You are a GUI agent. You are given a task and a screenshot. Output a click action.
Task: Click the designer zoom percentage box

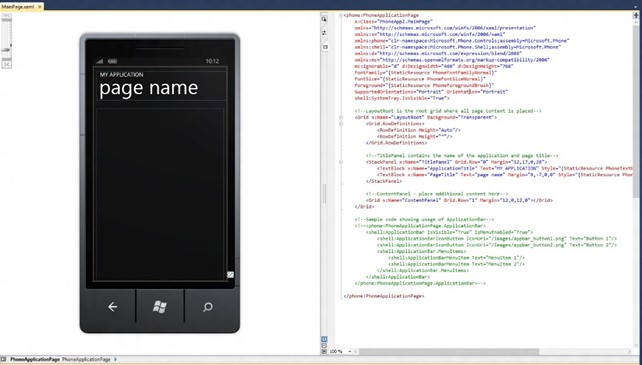pos(7,16)
